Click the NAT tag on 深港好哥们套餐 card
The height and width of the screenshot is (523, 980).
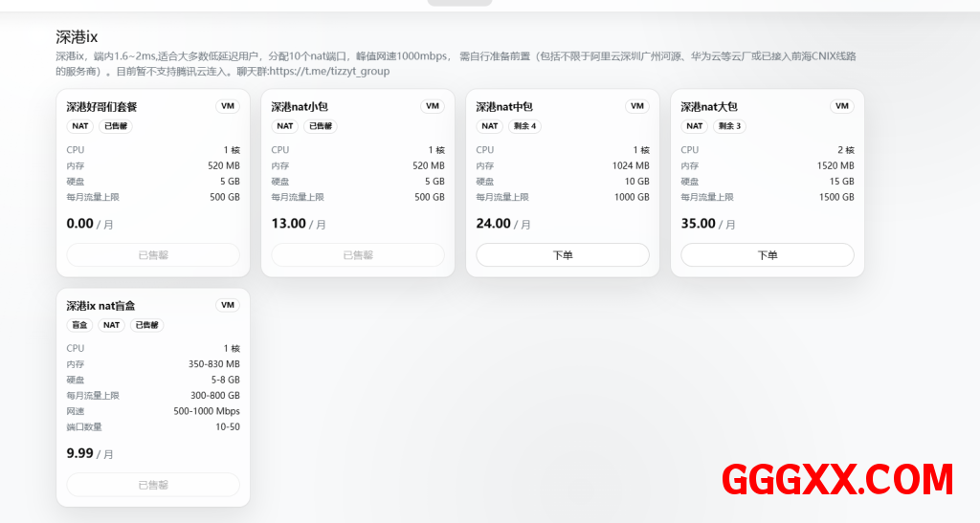coord(80,126)
